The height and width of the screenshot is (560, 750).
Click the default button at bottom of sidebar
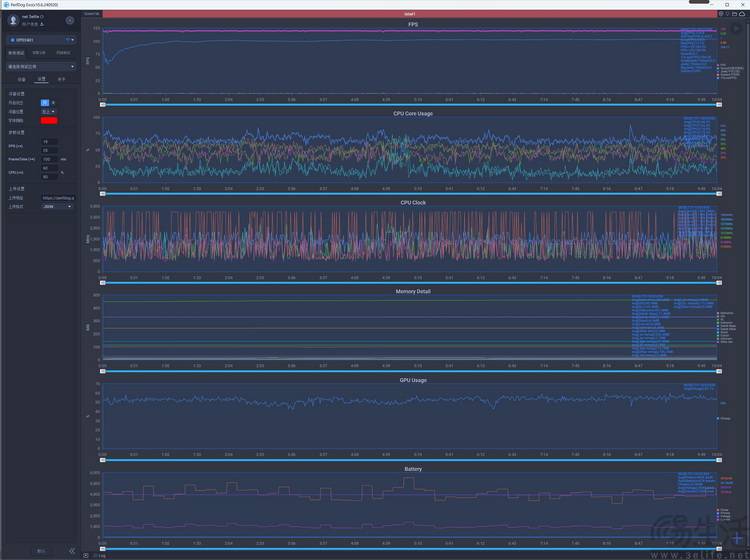pyautogui.click(x=41, y=551)
